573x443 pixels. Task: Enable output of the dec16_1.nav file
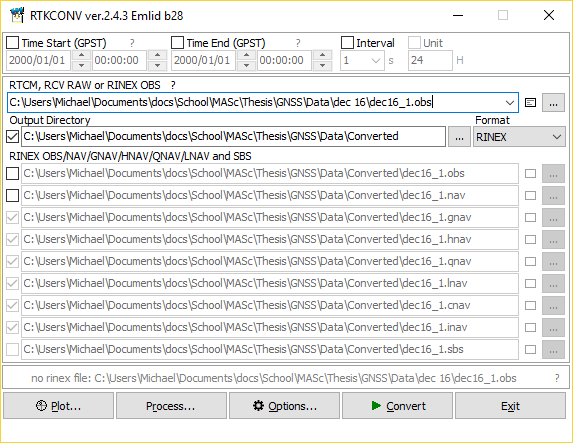[x=12, y=196]
